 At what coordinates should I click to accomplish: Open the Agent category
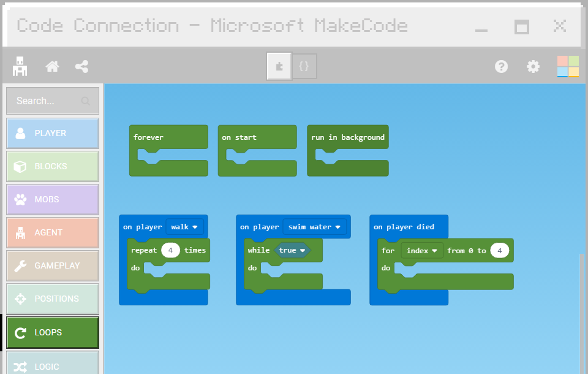pos(53,232)
